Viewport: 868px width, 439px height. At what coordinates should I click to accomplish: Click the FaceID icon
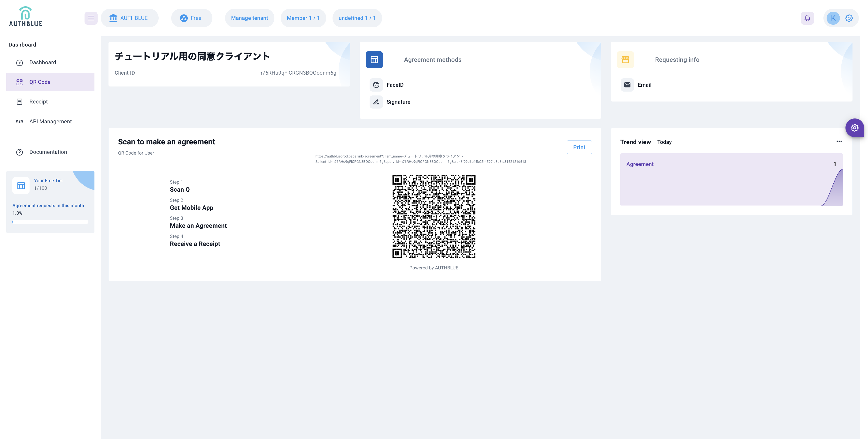pos(376,85)
